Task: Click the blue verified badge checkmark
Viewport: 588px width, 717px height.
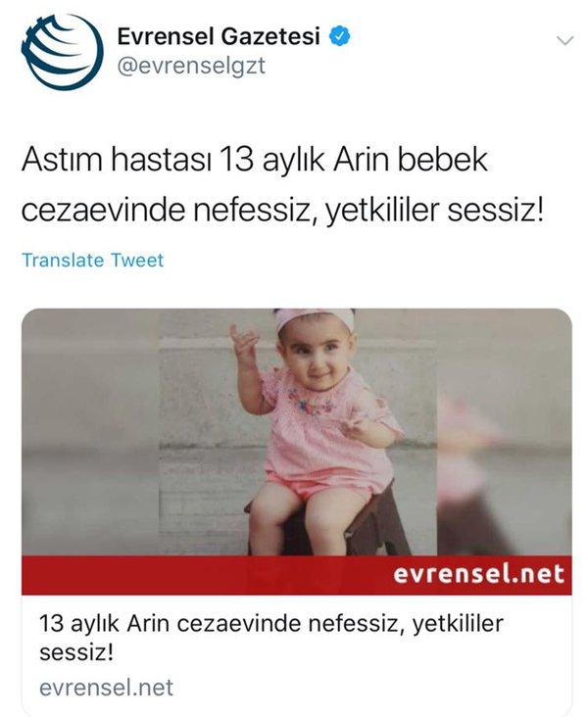Action: pyautogui.click(x=339, y=36)
